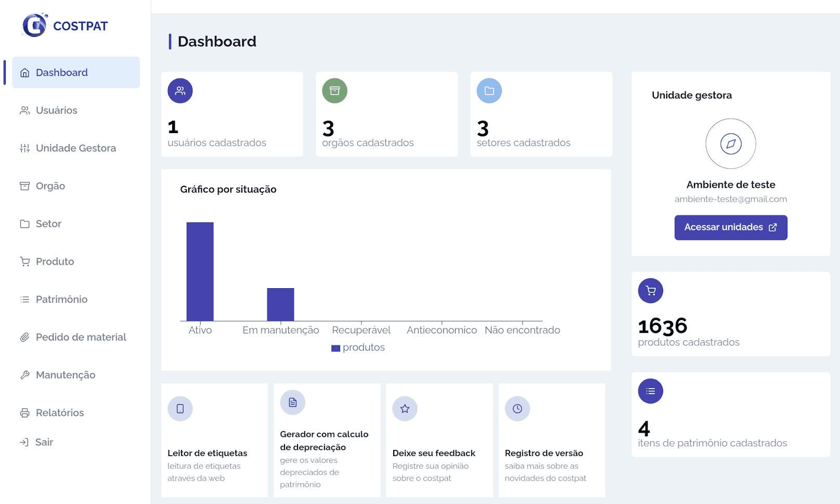The image size is (840, 504).
Task: Open the Leitor de etiquetas device icon
Action: [180, 409]
